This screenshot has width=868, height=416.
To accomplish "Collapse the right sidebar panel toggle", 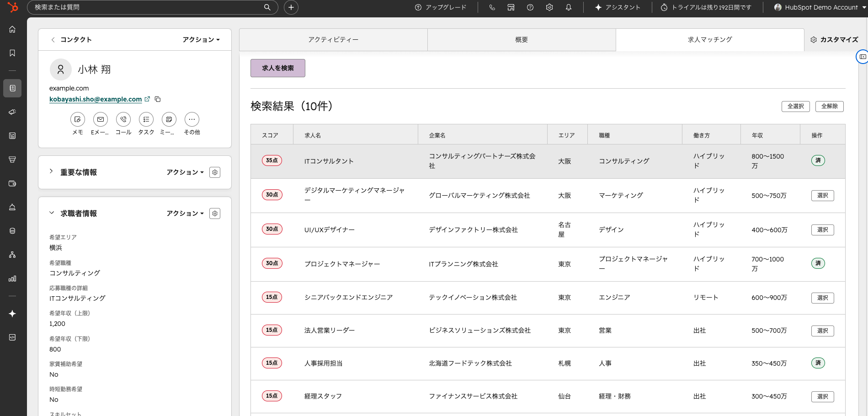I will coord(862,57).
